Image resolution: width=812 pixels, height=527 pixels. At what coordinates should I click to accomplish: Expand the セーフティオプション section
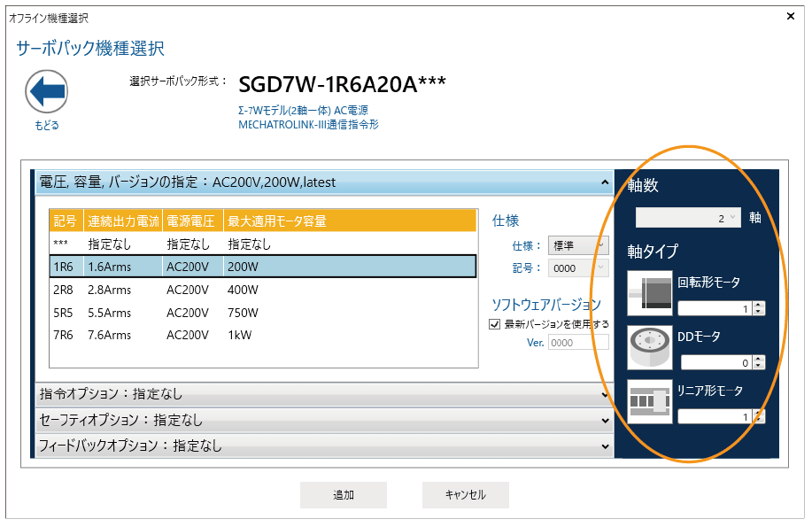click(323, 420)
